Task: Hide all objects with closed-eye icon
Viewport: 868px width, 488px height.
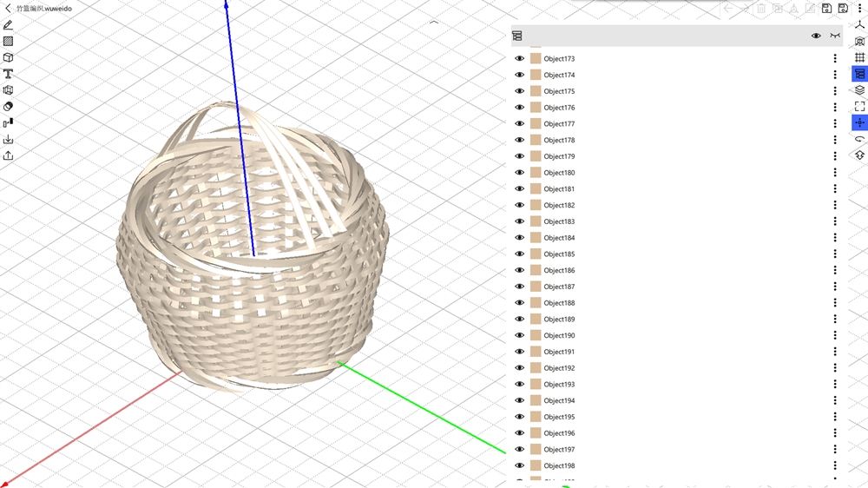Action: 835,36
